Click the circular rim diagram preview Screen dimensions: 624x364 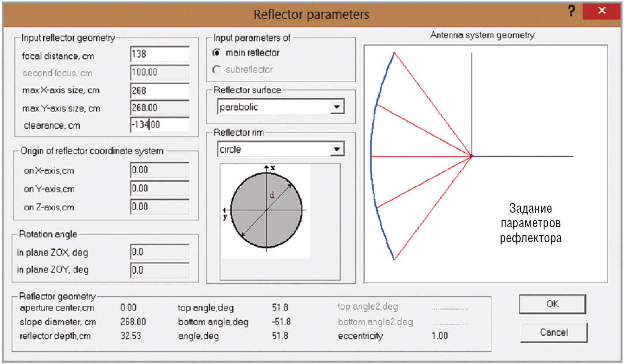tap(266, 210)
